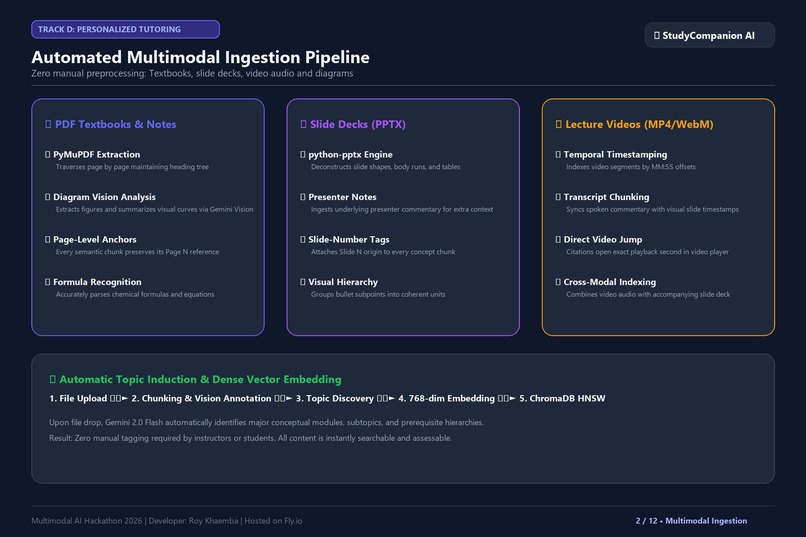Viewport: 806px width, 537px height.
Task: Click the icon before Slide Decks (PPTX)
Action: tap(303, 124)
